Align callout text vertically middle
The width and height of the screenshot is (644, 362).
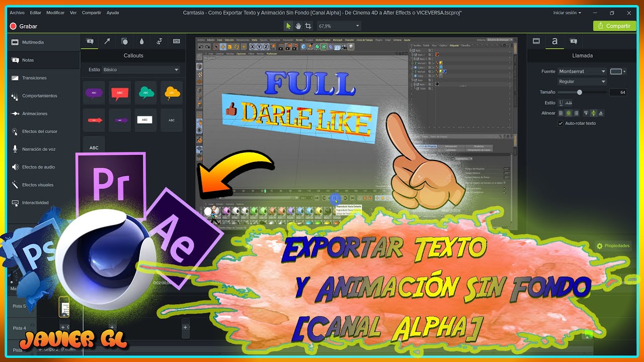pyautogui.click(x=593, y=113)
